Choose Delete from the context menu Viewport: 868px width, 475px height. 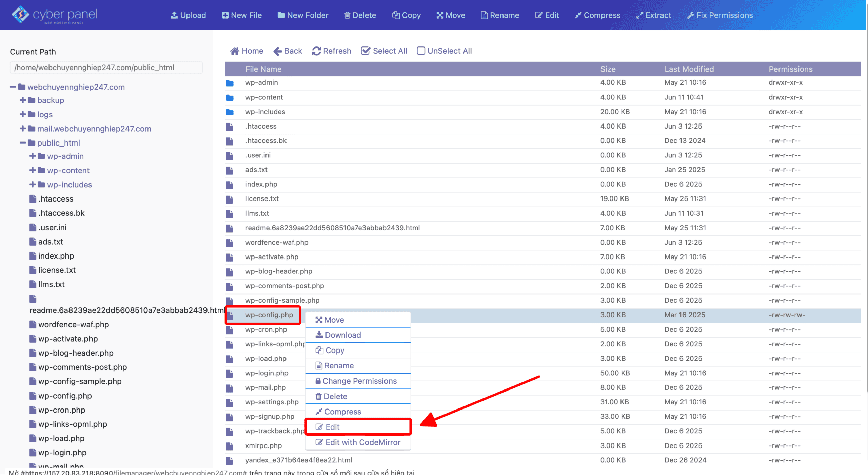coord(358,396)
